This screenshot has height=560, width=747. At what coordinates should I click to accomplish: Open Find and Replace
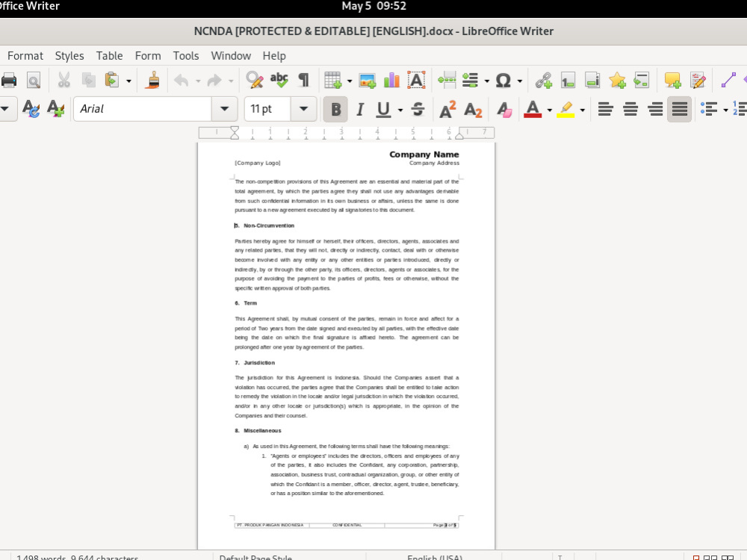coord(255,81)
